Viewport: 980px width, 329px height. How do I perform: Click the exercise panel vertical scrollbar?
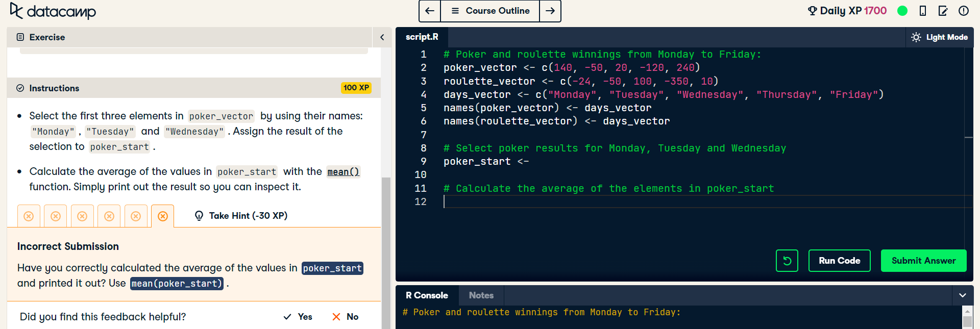click(x=386, y=252)
